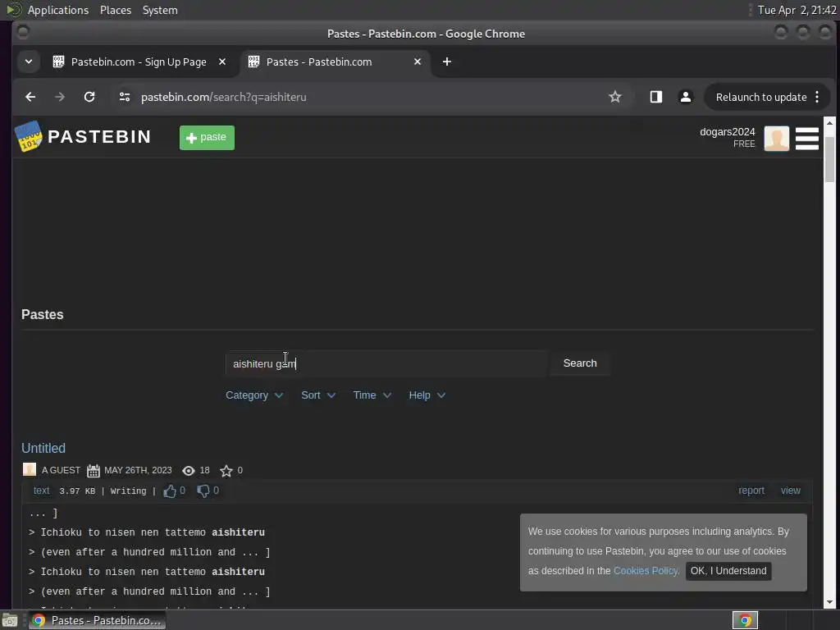Image resolution: width=840 pixels, height=630 pixels.
Task: Click the address bar URL
Action: [x=223, y=97]
